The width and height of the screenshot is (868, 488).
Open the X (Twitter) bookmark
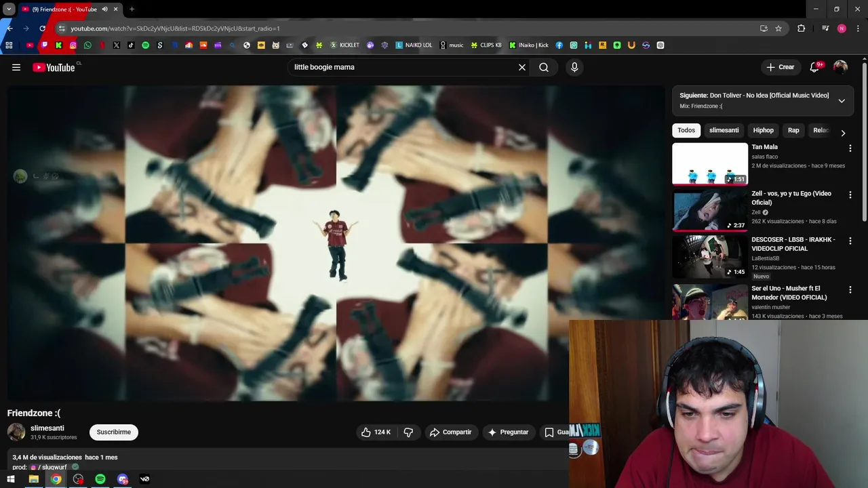(x=117, y=45)
